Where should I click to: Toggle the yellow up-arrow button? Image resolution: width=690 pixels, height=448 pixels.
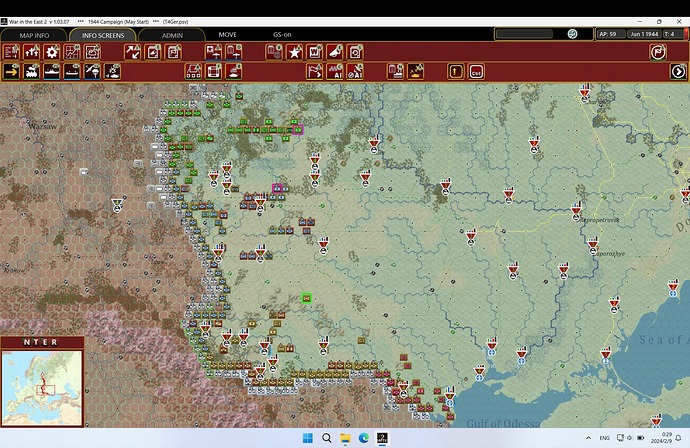[455, 71]
